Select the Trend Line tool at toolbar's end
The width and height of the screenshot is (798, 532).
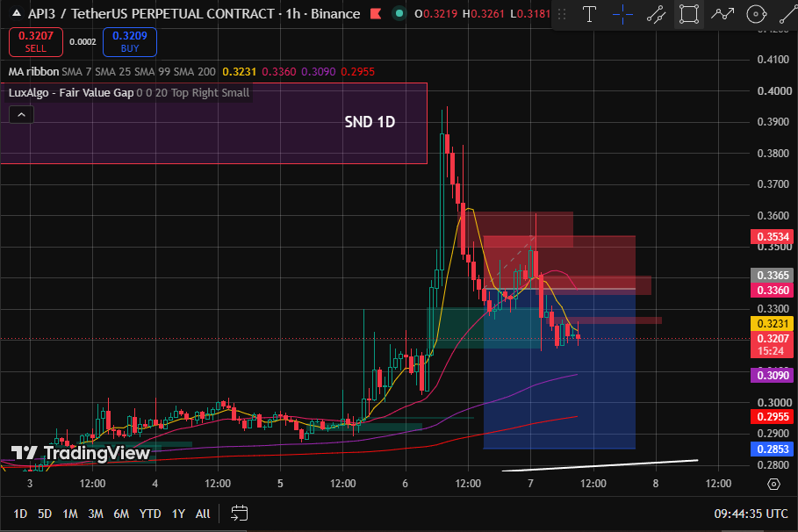(787, 14)
